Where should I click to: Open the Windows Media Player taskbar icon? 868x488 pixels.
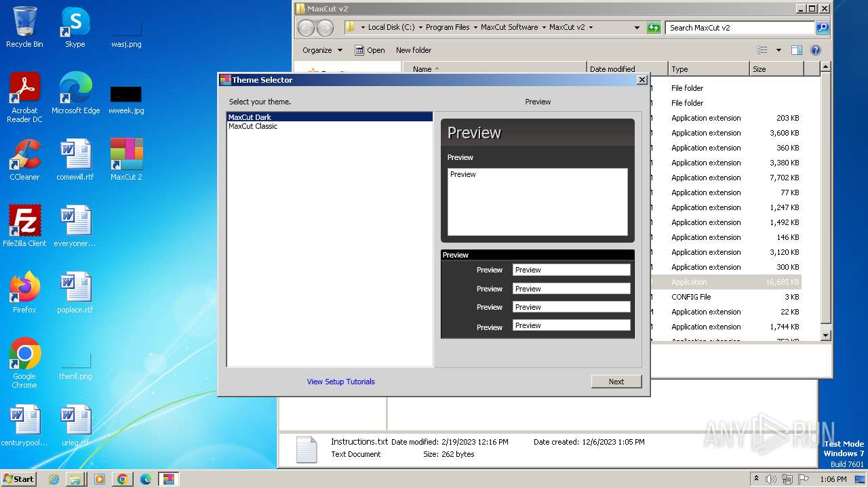[x=99, y=479]
